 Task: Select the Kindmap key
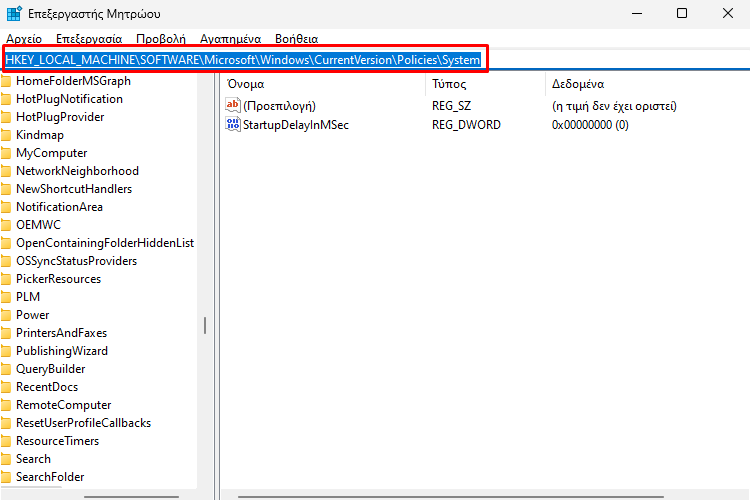(40, 135)
